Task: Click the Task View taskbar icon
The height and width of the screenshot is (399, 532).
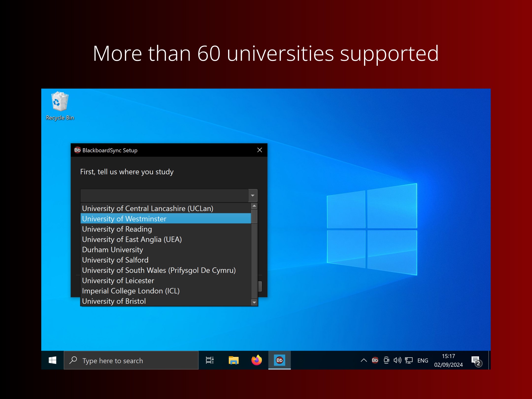Action: pos(210,360)
